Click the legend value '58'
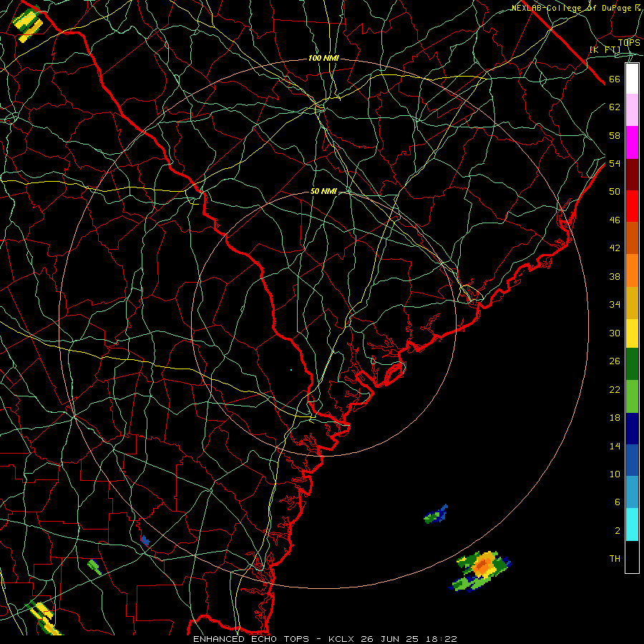This screenshot has height=644, width=644. point(615,135)
